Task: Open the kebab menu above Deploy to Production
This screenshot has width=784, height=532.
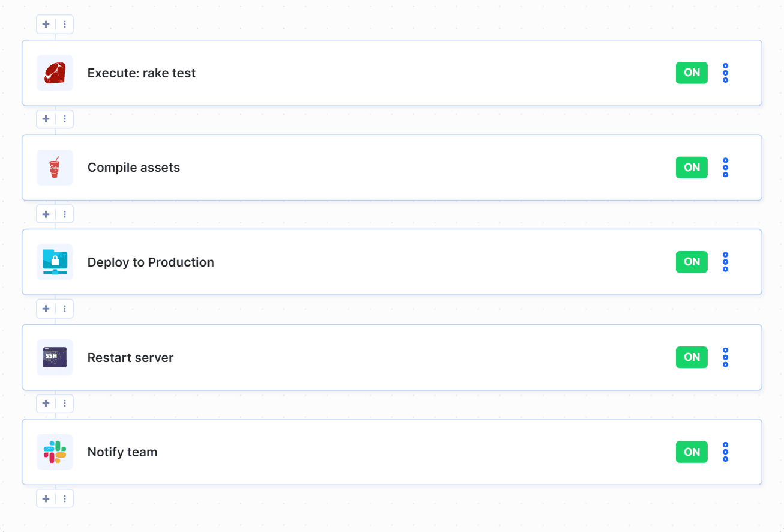Action: click(x=64, y=214)
